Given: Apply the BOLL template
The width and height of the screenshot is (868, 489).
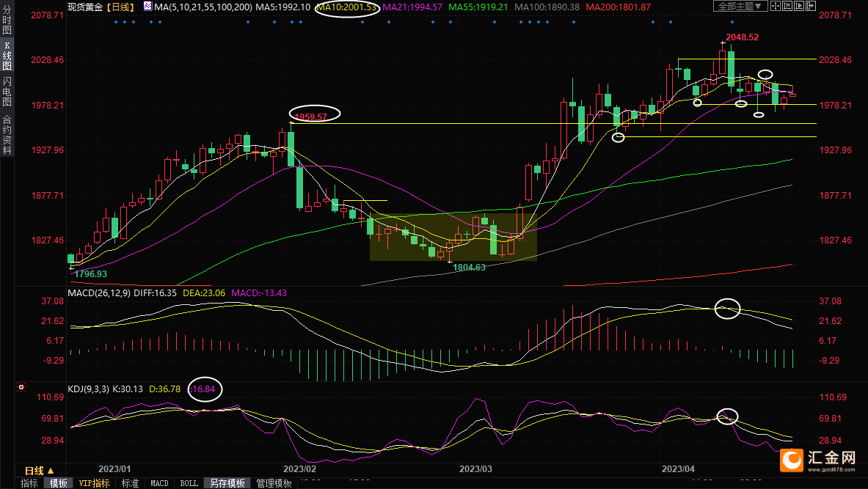Looking at the screenshot, I should coord(189,483).
